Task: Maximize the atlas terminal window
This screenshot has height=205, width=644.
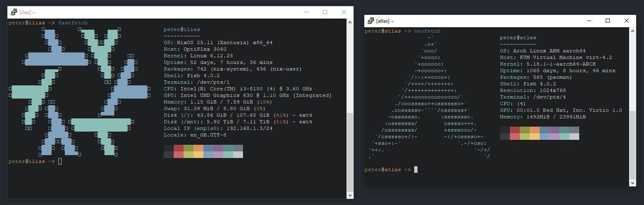Action: [x=608, y=21]
